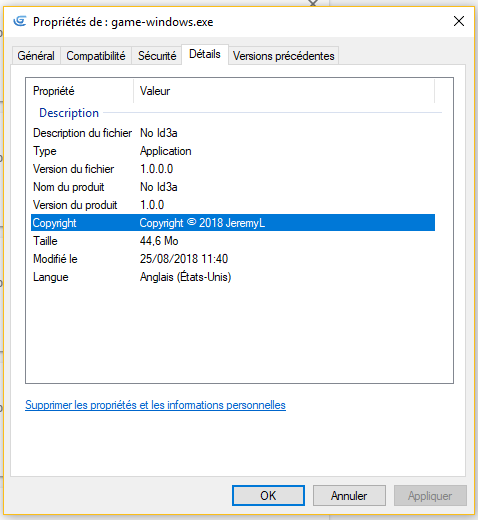Select the Type property label

coord(45,151)
